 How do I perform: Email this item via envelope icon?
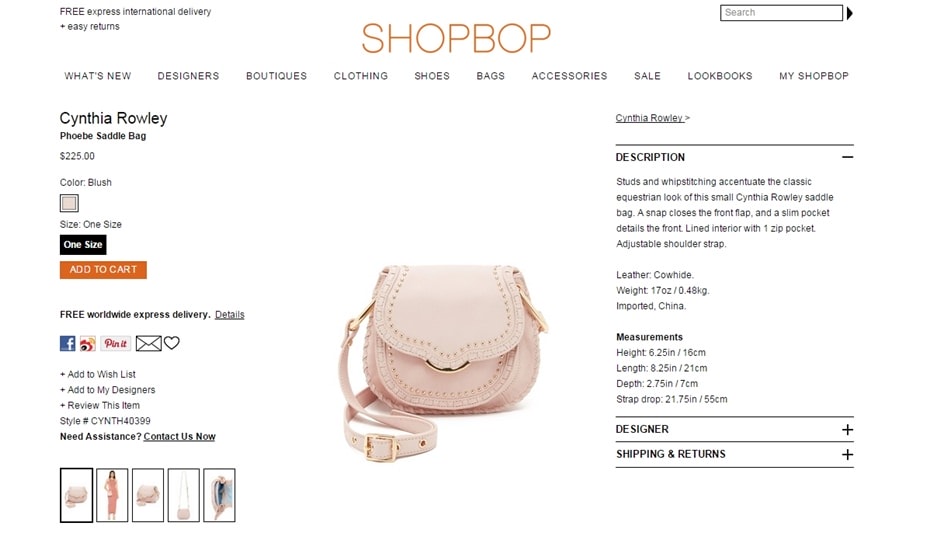tap(148, 344)
